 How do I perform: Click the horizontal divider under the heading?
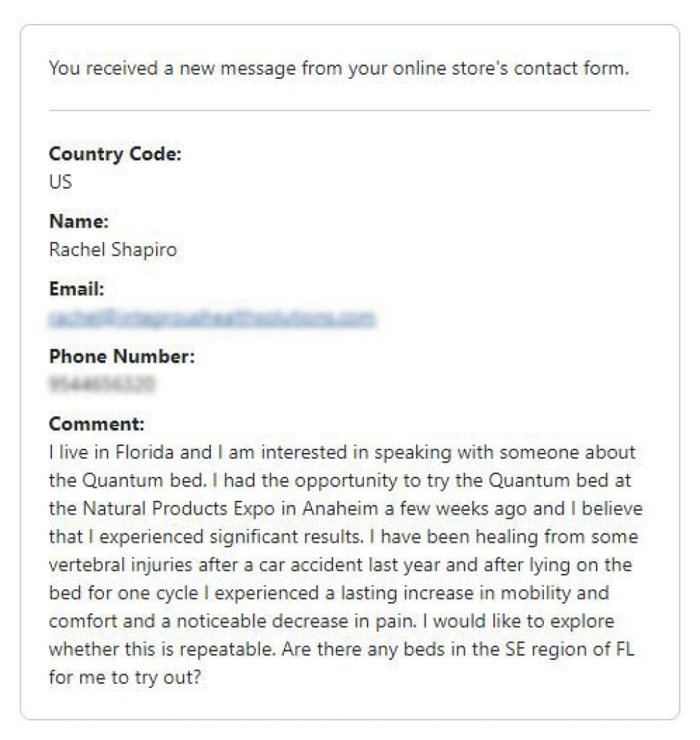click(x=350, y=111)
